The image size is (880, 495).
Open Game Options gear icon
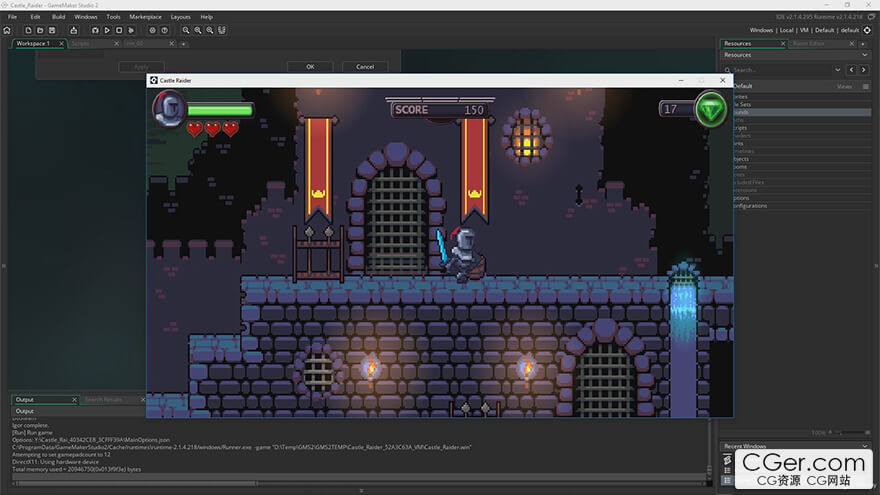click(x=152, y=30)
